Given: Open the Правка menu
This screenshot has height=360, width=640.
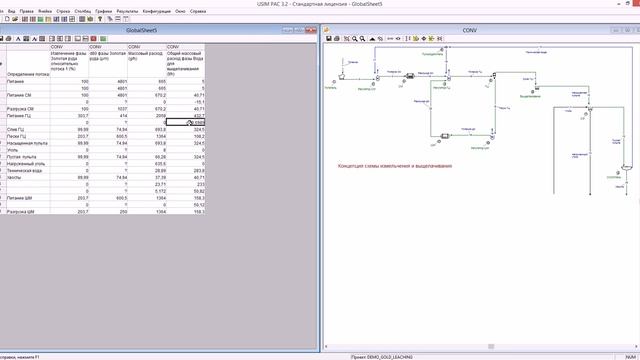Looking at the screenshot, I should [27, 11].
